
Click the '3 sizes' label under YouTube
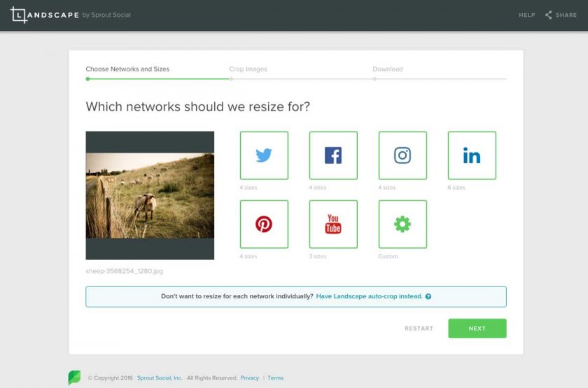point(318,256)
